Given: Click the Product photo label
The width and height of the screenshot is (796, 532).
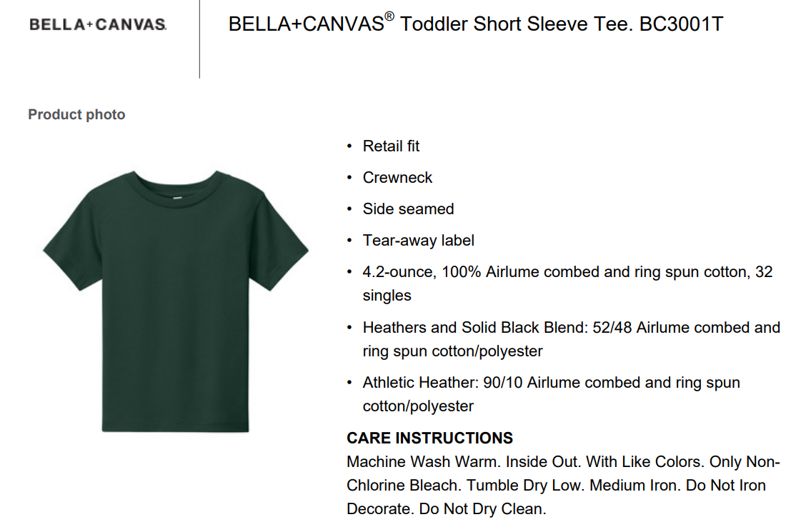Looking at the screenshot, I should tap(76, 114).
